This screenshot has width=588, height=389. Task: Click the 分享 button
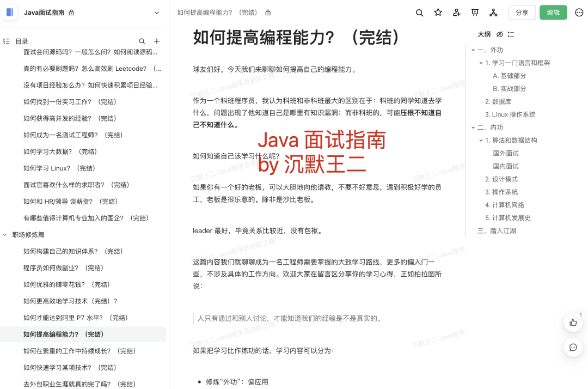(522, 13)
